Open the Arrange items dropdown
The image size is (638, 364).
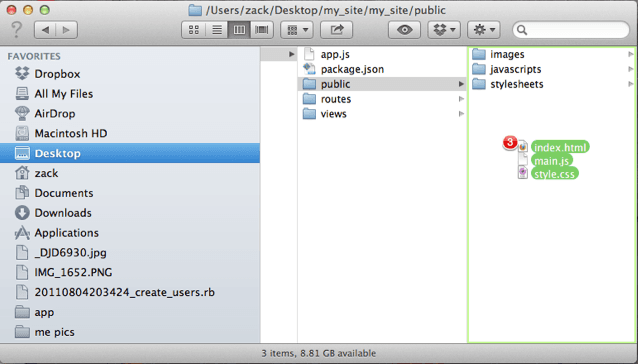[x=297, y=30]
